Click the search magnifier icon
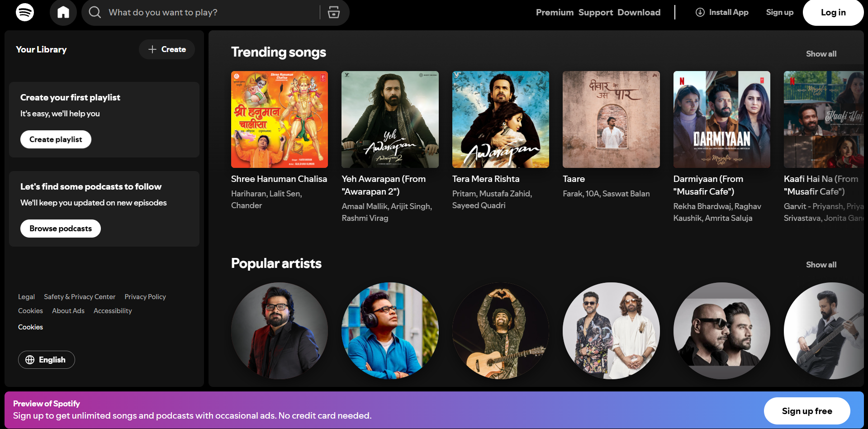 [x=95, y=12]
